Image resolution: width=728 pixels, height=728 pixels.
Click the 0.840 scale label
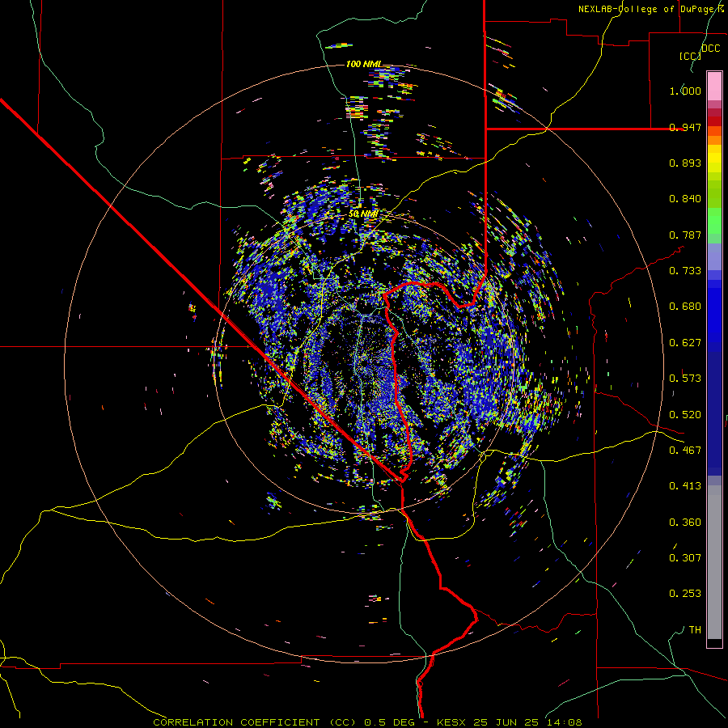(x=685, y=199)
